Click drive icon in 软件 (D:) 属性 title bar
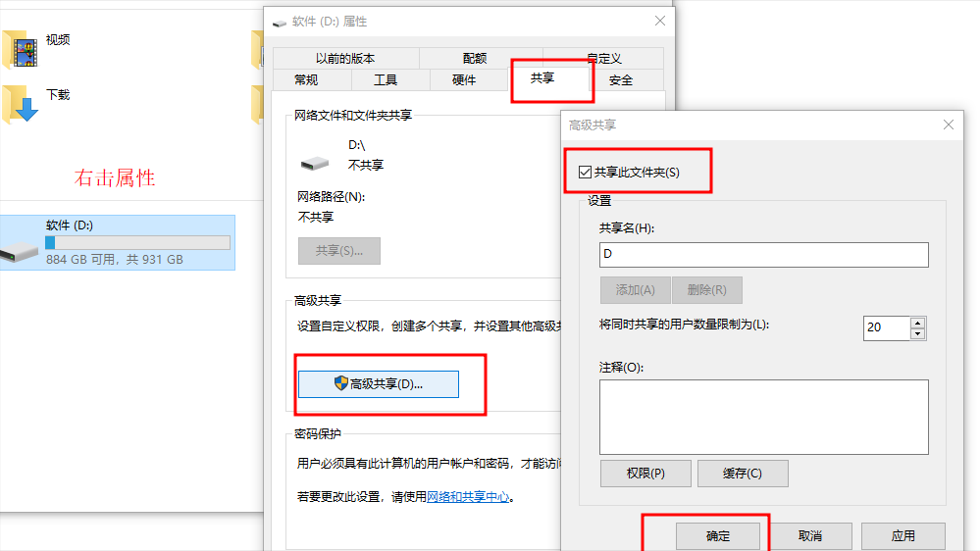The width and height of the screenshot is (980, 551). click(x=280, y=23)
